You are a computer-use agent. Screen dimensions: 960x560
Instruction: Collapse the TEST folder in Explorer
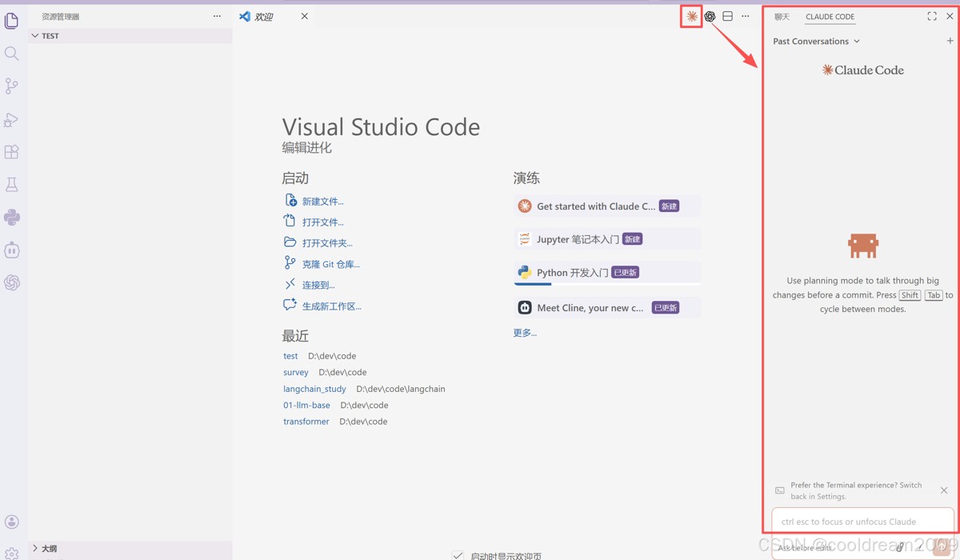pos(35,35)
